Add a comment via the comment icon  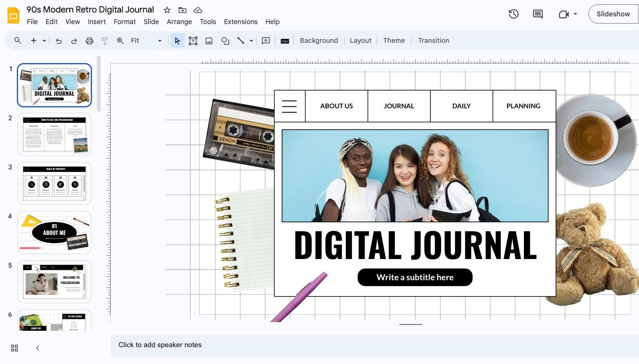click(265, 40)
